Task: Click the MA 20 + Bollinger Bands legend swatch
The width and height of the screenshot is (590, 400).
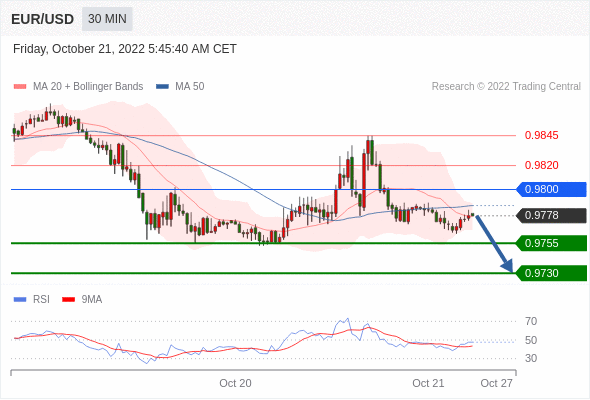Action: pyautogui.click(x=20, y=87)
